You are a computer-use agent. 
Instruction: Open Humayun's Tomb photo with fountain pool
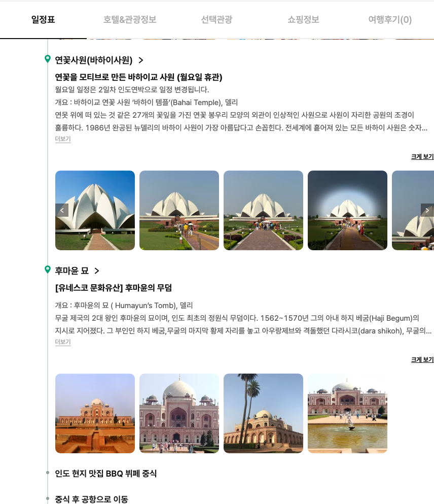[x=347, y=413]
